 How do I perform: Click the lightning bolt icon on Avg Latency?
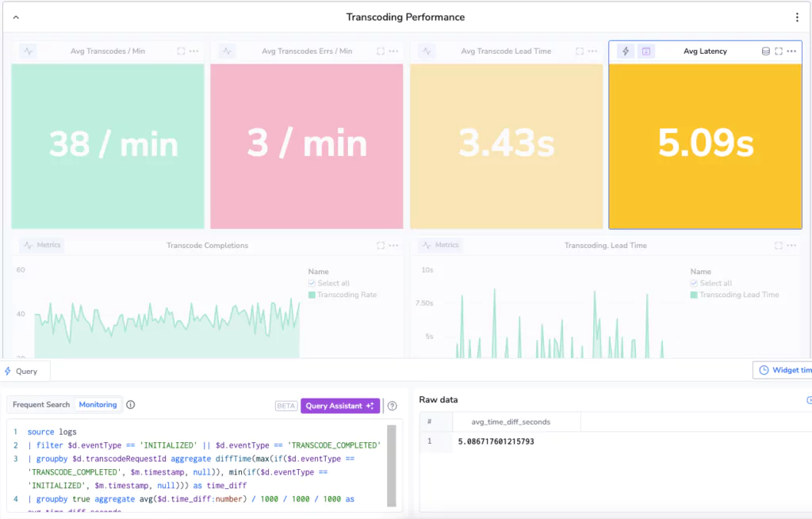626,52
